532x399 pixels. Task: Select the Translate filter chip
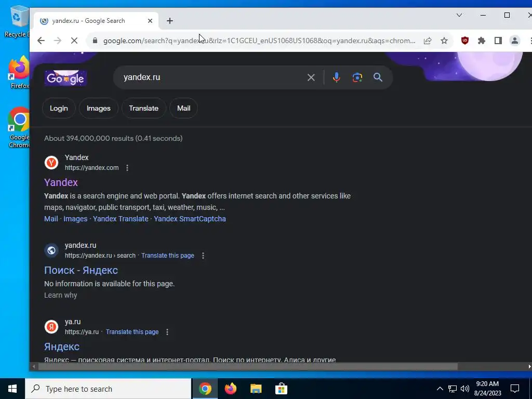pyautogui.click(x=143, y=108)
